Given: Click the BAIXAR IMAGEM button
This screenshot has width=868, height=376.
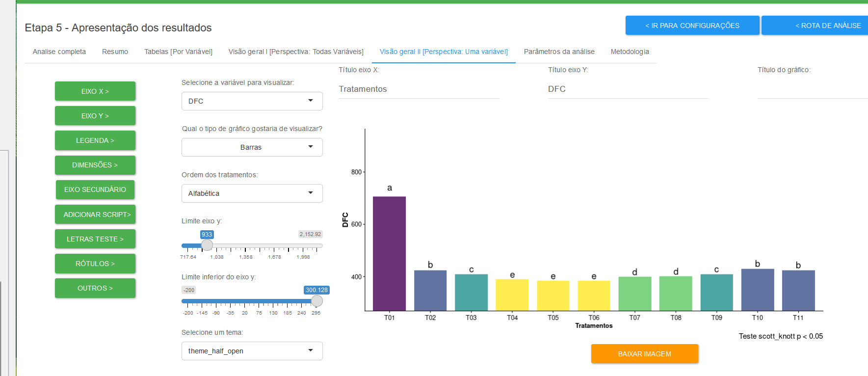Looking at the screenshot, I should [644, 354].
